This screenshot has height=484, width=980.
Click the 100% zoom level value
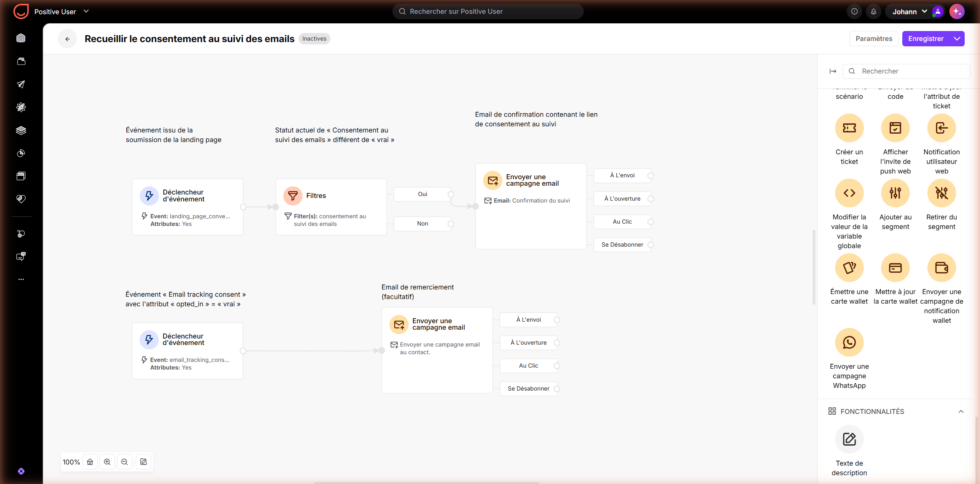[x=71, y=462]
